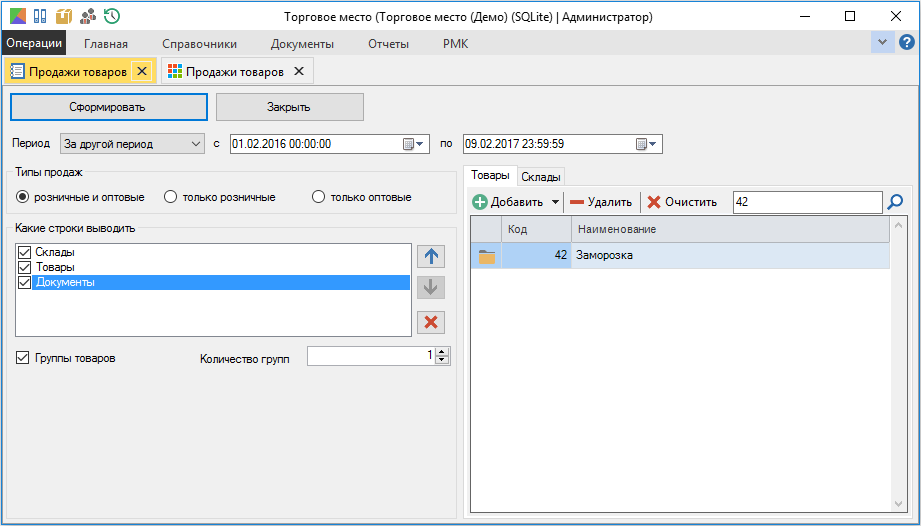Image resolution: width=921 pixels, height=526 pixels.
Task: Click Очистить to clear the goods list
Action: click(x=682, y=202)
